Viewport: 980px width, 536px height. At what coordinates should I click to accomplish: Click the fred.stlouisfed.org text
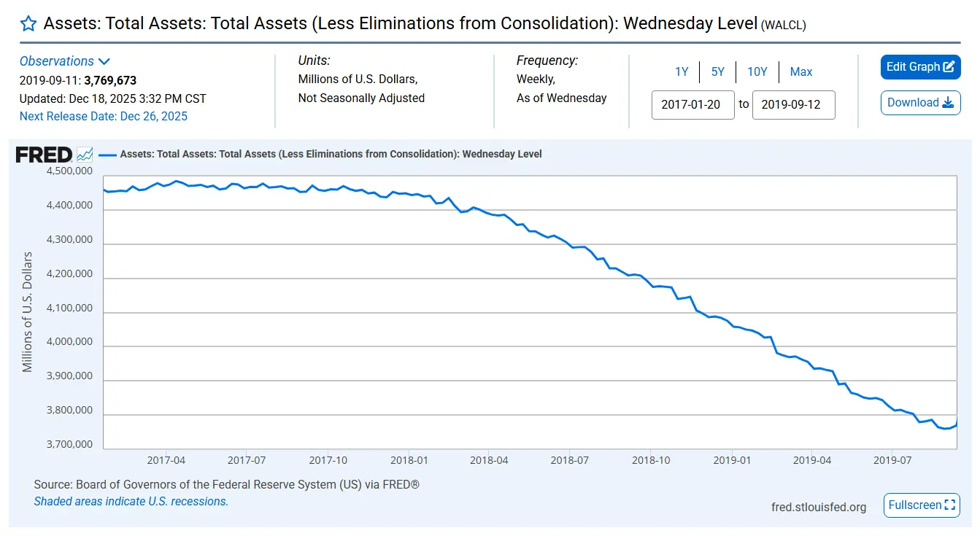819,507
